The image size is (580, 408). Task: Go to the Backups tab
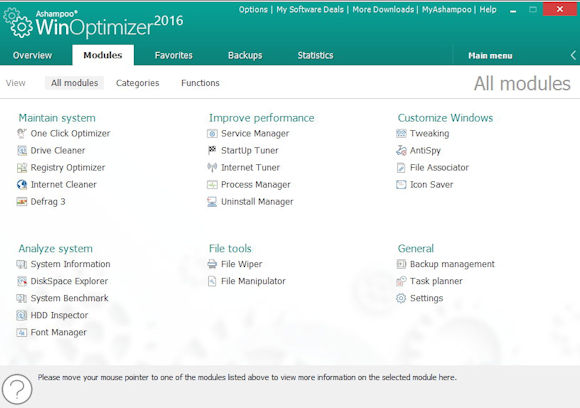pyautogui.click(x=245, y=55)
